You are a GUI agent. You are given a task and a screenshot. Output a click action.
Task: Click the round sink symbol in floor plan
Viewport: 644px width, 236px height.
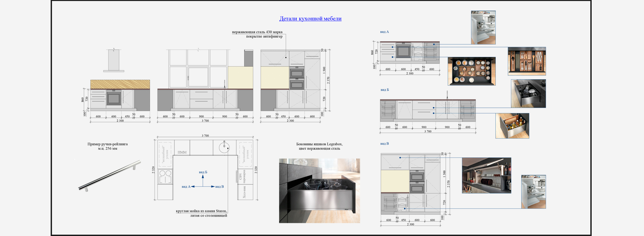[224, 147]
